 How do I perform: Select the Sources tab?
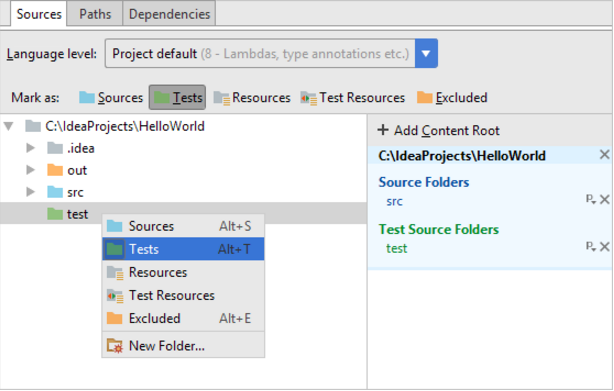pos(39,14)
